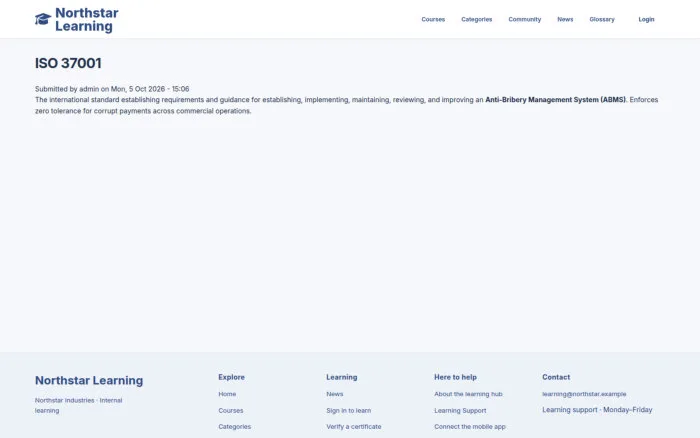Click the footer Northstar Learning brand title
This screenshot has width=700, height=438.
(89, 380)
